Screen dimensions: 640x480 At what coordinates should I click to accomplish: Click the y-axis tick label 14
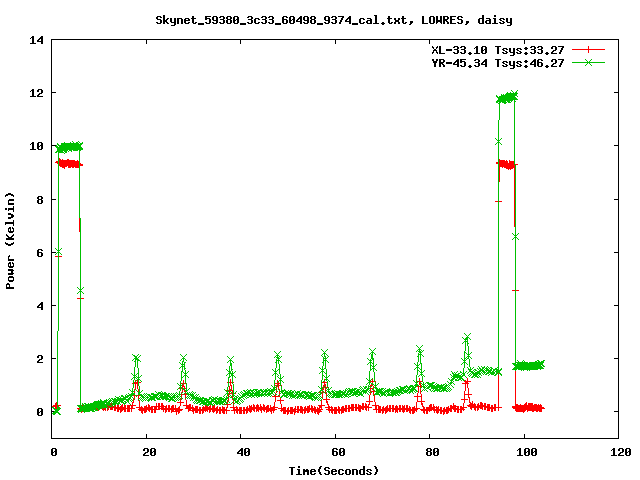click(x=36, y=40)
